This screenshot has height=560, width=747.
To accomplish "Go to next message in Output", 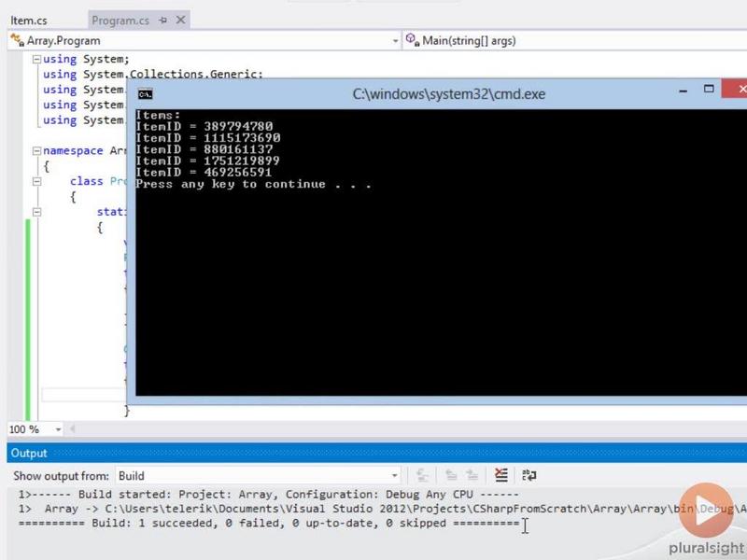I will coord(472,475).
